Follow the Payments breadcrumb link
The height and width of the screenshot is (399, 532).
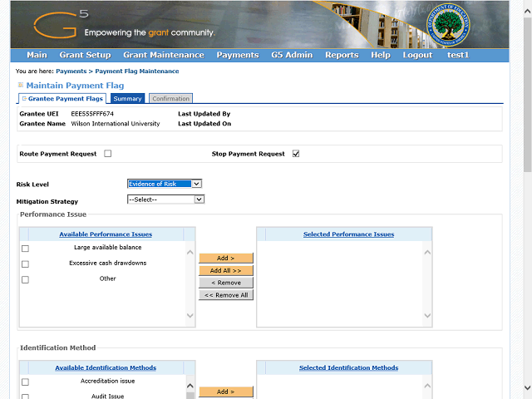pos(71,71)
